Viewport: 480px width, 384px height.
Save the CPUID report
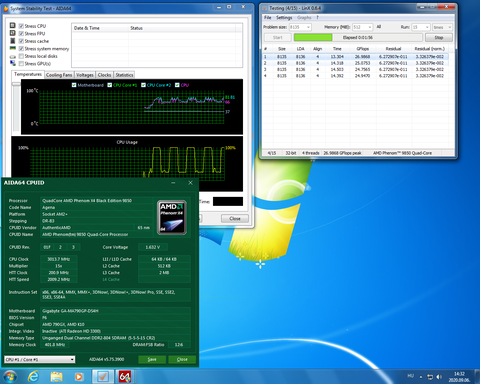(x=152, y=359)
